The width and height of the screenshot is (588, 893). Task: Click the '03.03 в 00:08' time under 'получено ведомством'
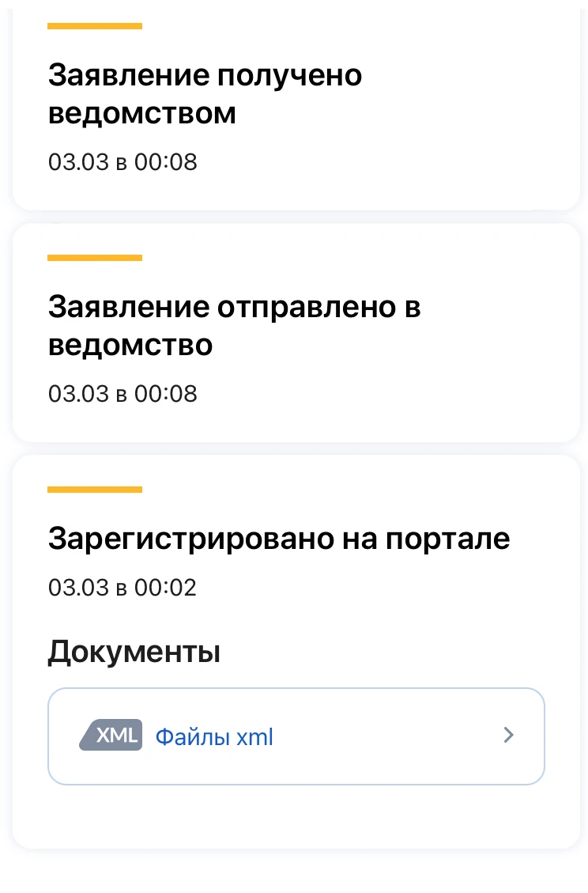point(122,162)
